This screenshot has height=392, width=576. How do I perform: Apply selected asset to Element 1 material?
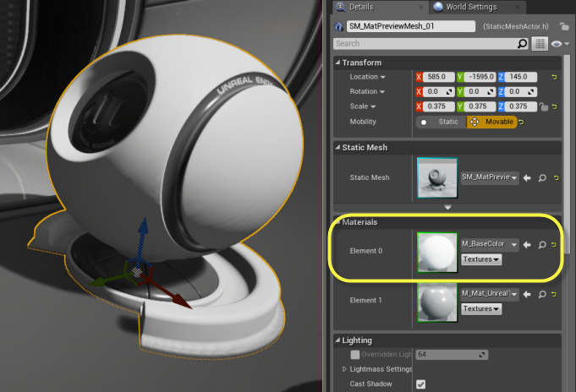tap(527, 293)
